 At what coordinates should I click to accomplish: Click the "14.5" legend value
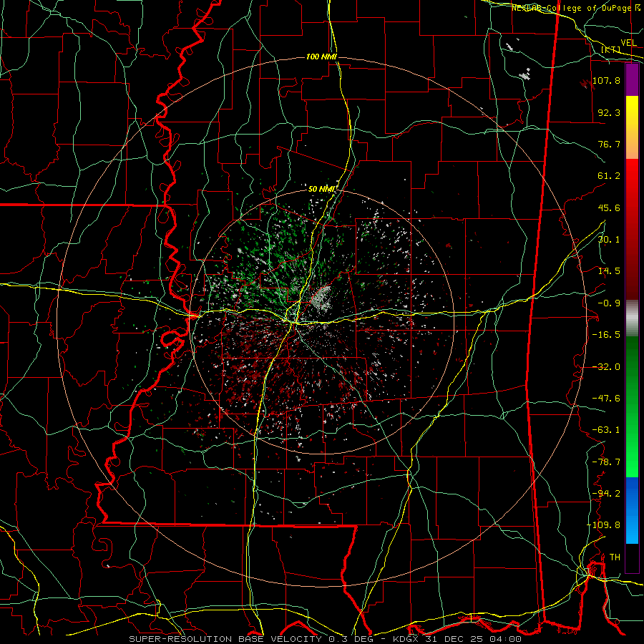click(609, 271)
